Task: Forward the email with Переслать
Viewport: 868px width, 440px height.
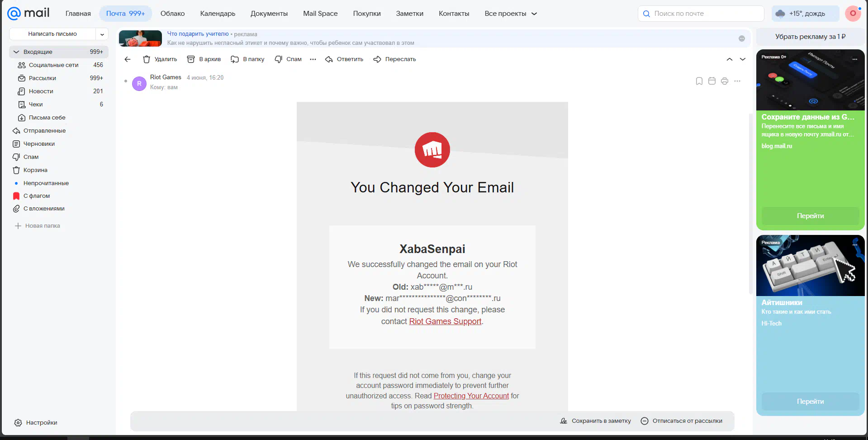Action: 394,59
